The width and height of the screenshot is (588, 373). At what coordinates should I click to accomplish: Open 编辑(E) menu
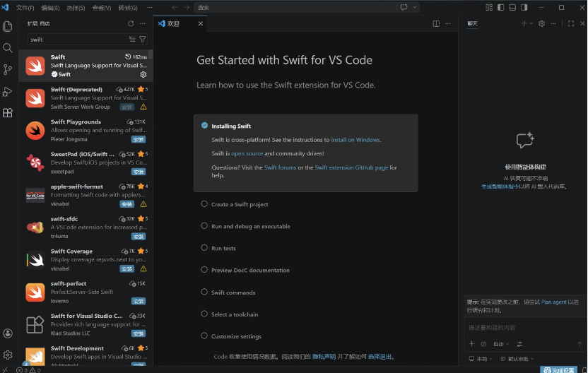[51, 8]
